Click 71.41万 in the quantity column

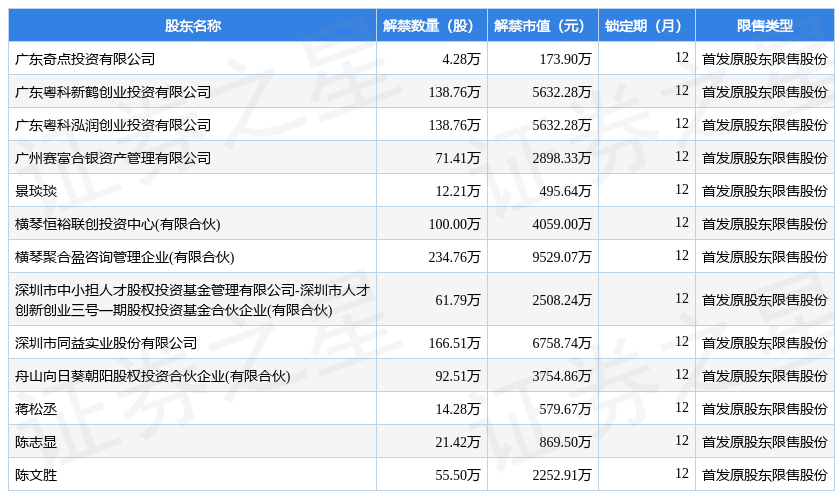pos(458,158)
